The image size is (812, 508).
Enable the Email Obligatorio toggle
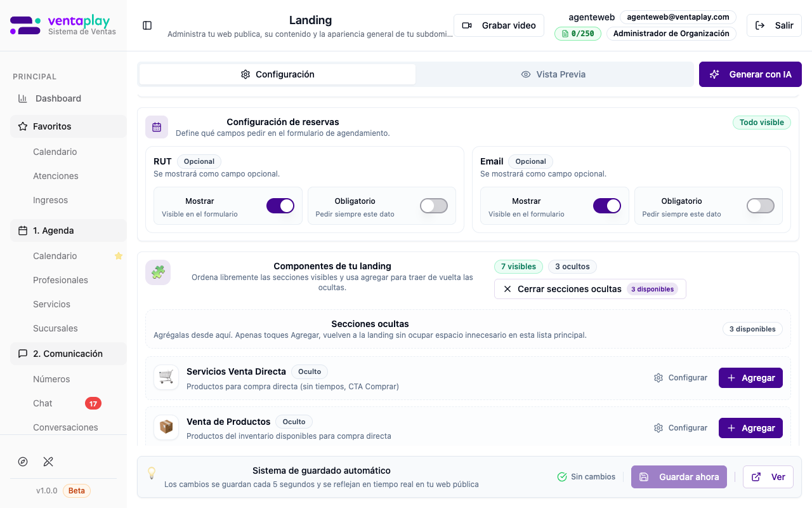(760, 206)
